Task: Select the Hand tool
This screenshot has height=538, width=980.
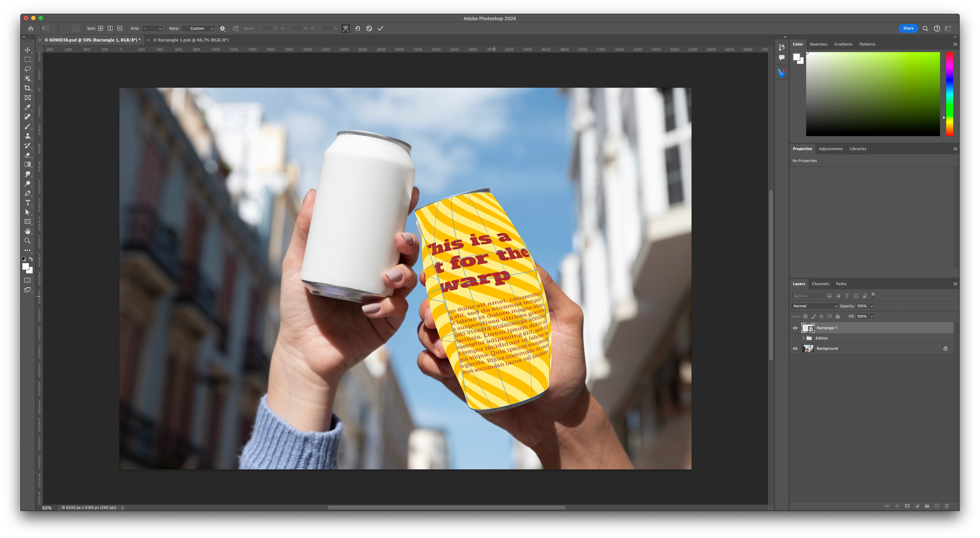Action: 27,231
